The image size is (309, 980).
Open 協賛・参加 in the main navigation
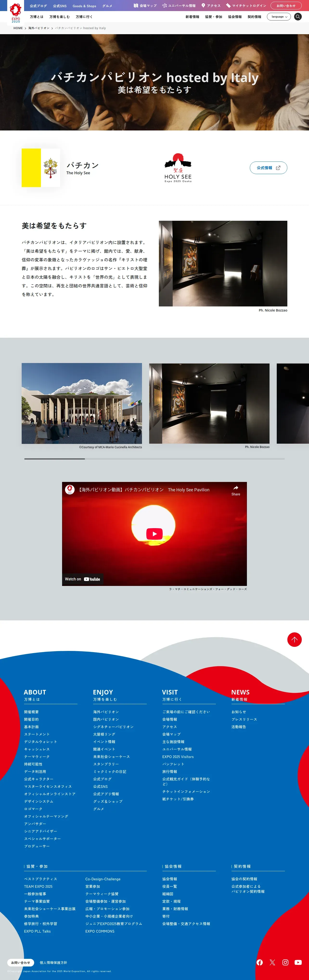coord(213,17)
